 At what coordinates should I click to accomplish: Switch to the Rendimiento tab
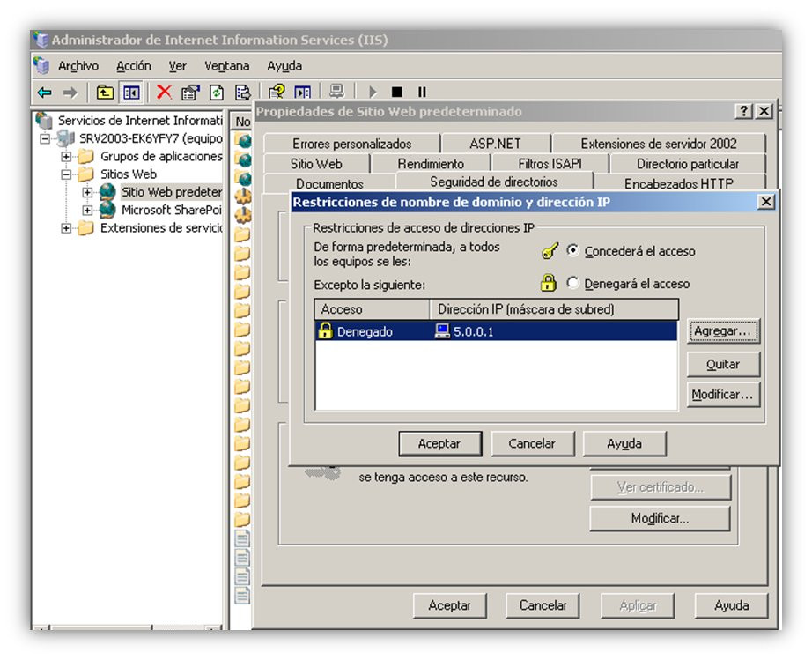tap(431, 164)
